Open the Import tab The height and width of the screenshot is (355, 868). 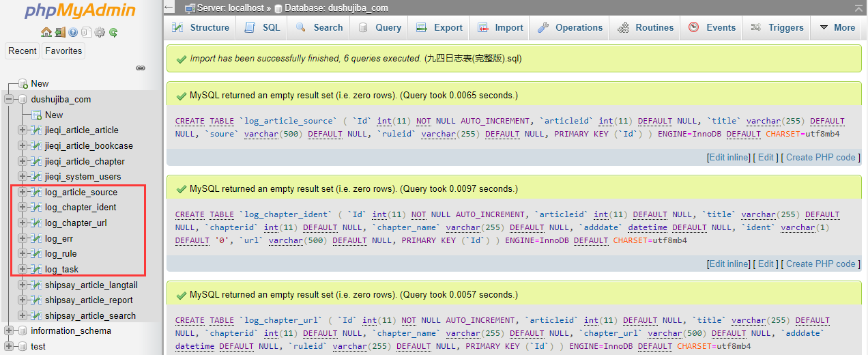pos(500,28)
